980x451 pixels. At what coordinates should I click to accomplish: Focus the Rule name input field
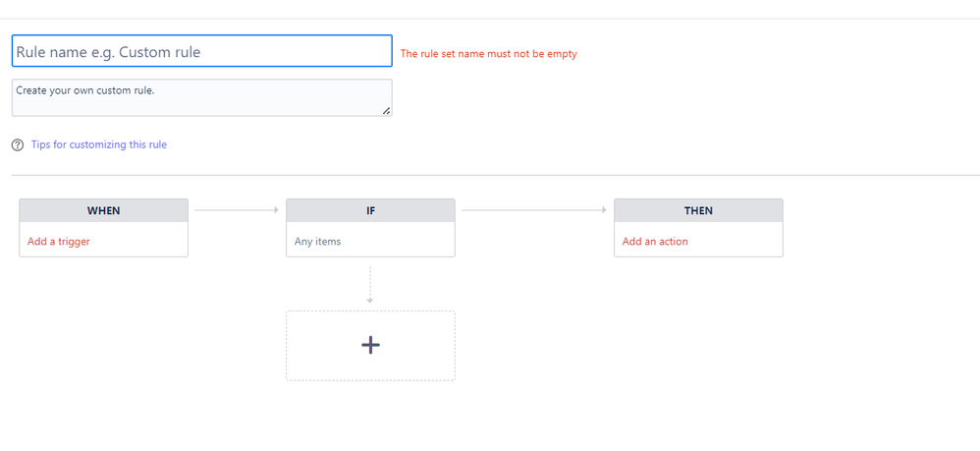202,51
